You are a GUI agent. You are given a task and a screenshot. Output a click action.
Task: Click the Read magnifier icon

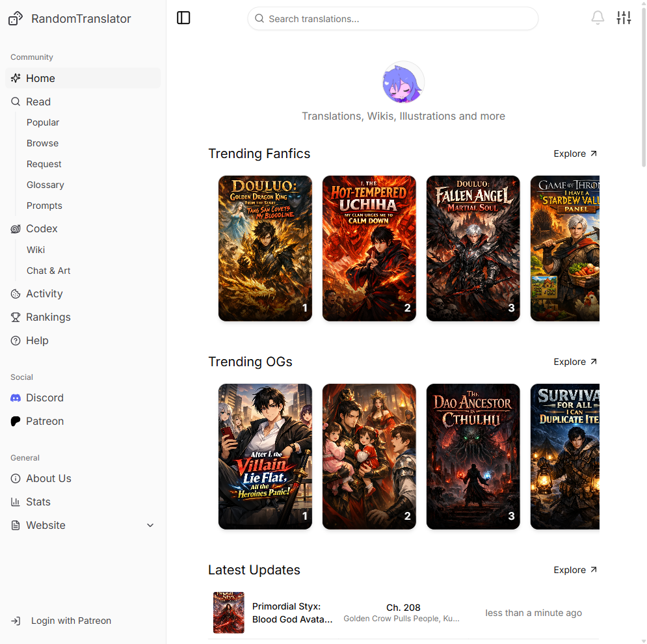(16, 101)
